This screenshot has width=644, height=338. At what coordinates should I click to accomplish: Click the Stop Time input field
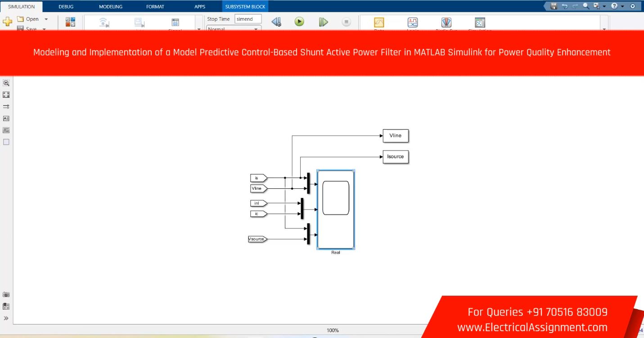coord(248,19)
